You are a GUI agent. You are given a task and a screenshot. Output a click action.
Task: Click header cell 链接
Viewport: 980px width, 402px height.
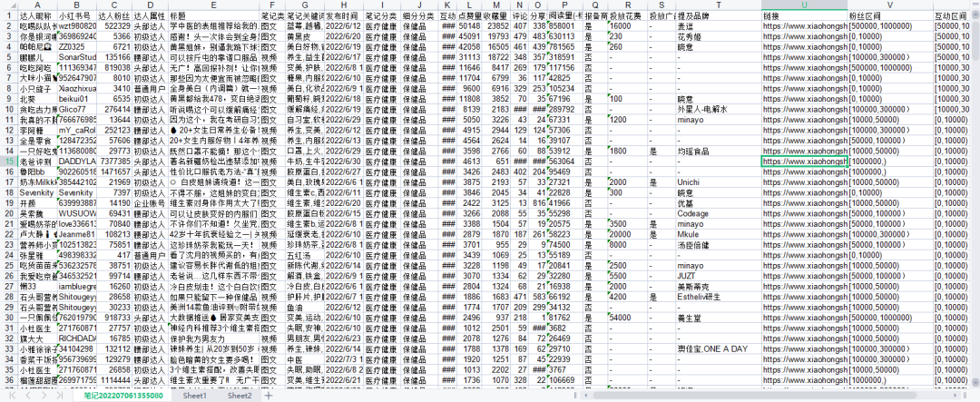point(804,15)
